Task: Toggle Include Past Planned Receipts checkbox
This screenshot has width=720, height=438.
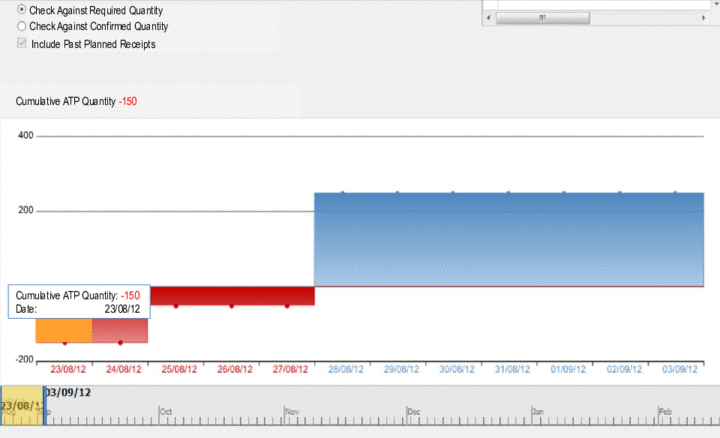Action: pos(22,44)
